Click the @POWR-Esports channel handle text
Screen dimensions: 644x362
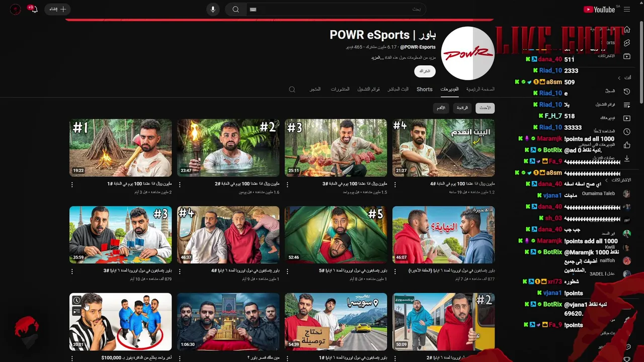click(x=418, y=47)
